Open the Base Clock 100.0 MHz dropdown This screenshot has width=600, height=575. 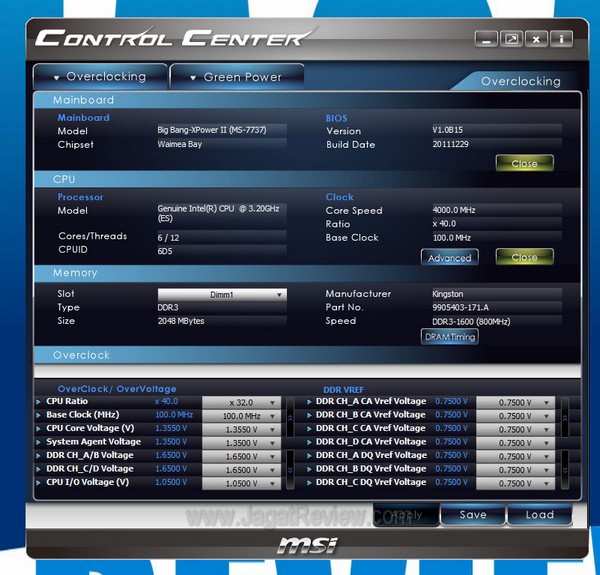tap(241, 416)
